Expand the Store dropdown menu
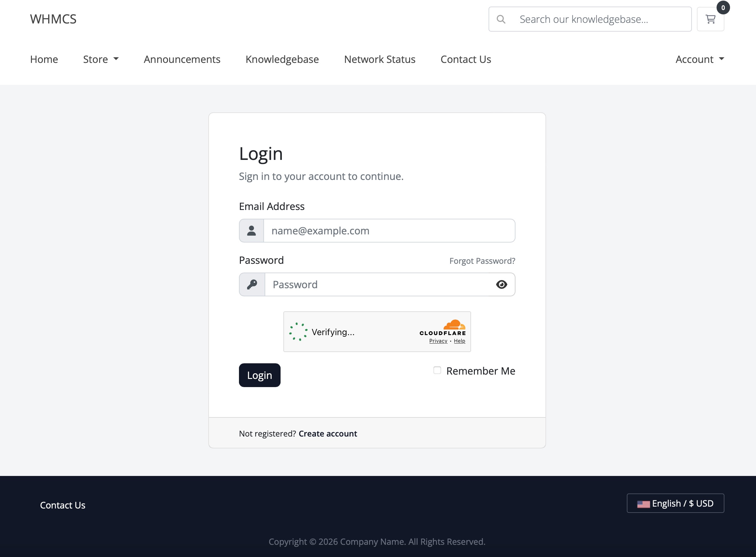Screen dimensions: 756x557 tap(101, 59)
